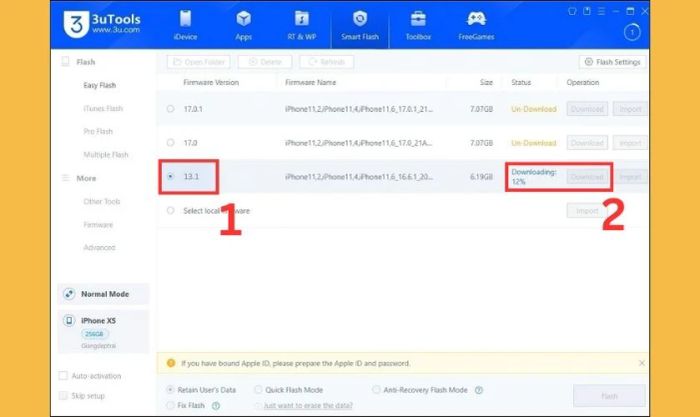Open iTunes Flash in sidebar
700x417 pixels.
click(x=103, y=108)
